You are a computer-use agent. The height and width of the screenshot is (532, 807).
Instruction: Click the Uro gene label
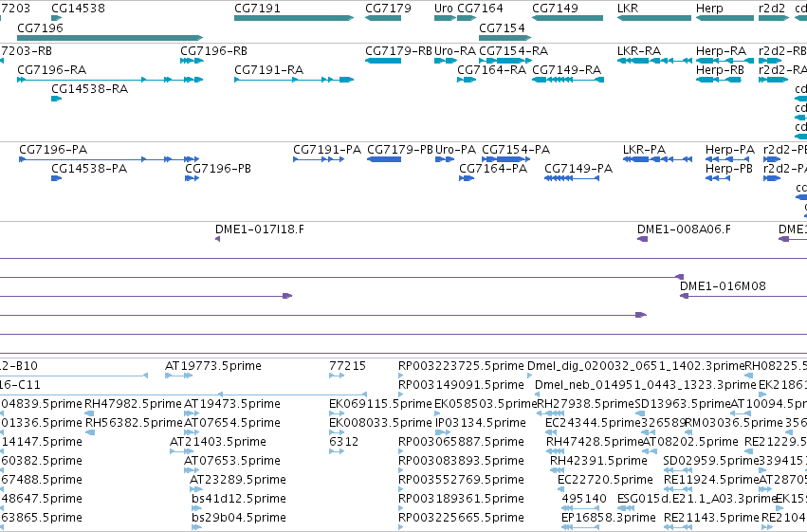tap(444, 9)
